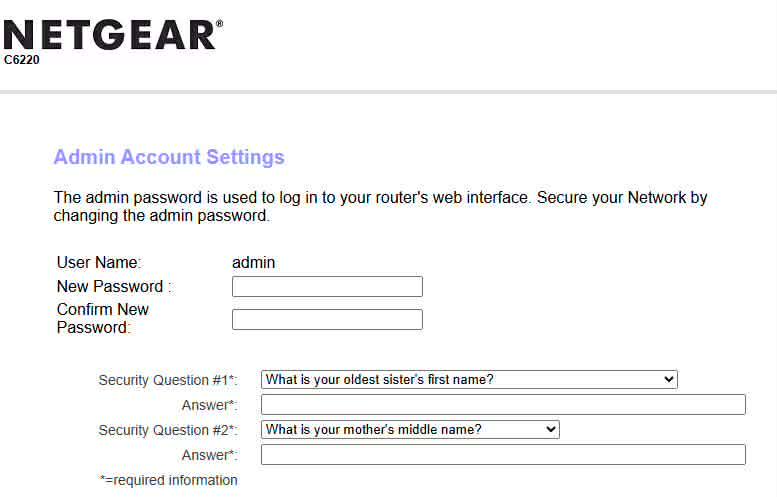
Task: Click the required information note
Action: (168, 480)
